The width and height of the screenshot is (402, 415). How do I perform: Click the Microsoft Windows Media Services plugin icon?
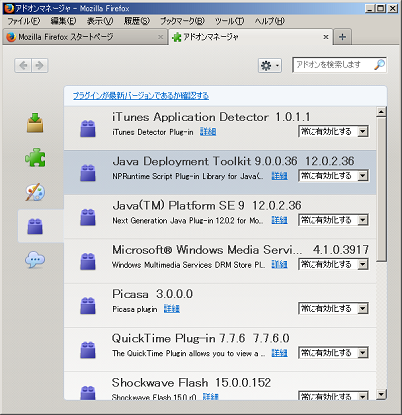[x=88, y=261]
